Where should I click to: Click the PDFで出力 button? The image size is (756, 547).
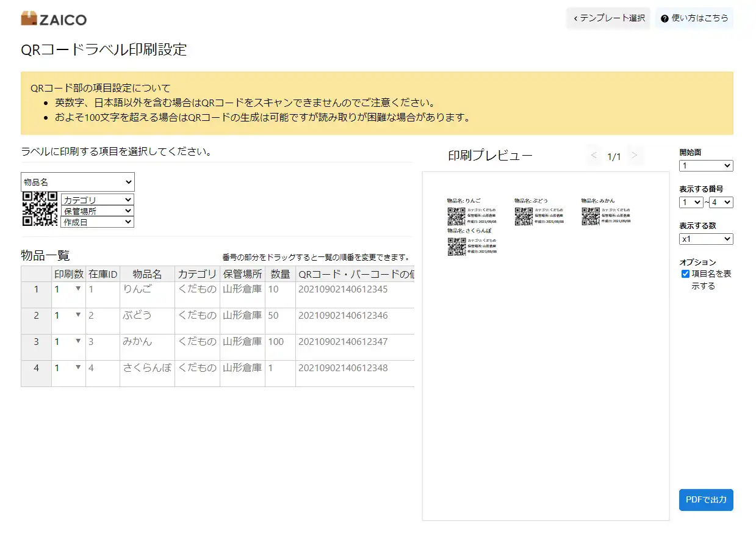pyautogui.click(x=705, y=499)
